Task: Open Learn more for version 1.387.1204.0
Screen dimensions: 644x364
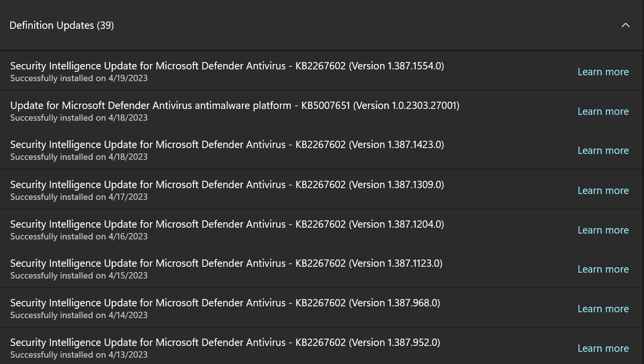Action: coord(603,230)
